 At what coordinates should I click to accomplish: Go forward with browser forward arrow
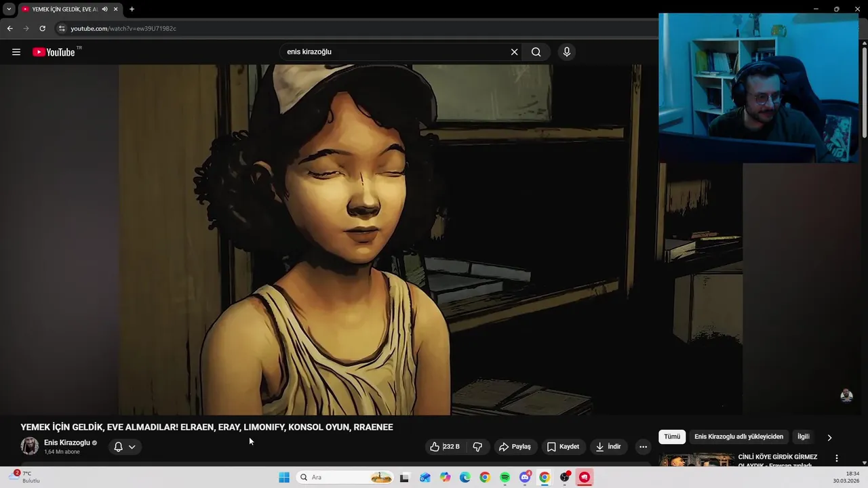(26, 28)
